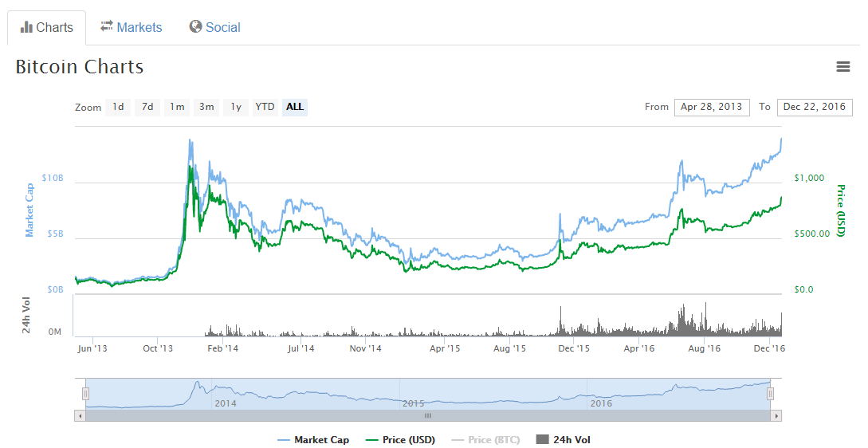The height and width of the screenshot is (448, 868).
Task: Click the navigator horizontal scrollbar thumb
Action: (428, 416)
